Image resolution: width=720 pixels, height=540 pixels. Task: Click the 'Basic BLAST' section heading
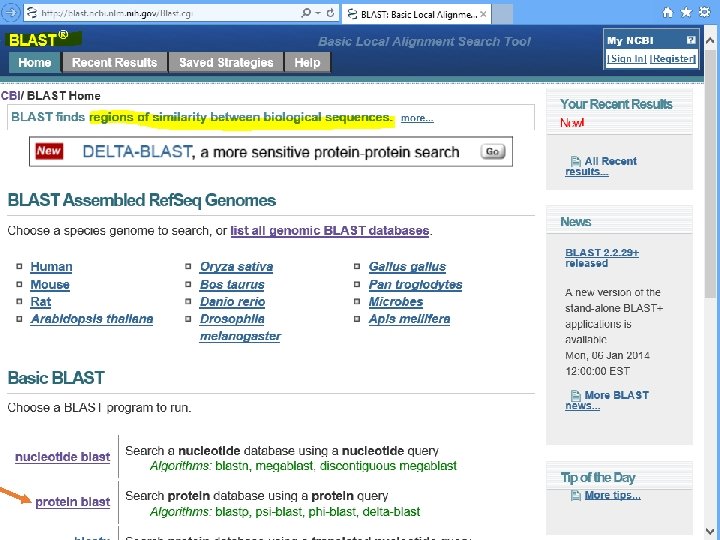(56, 377)
